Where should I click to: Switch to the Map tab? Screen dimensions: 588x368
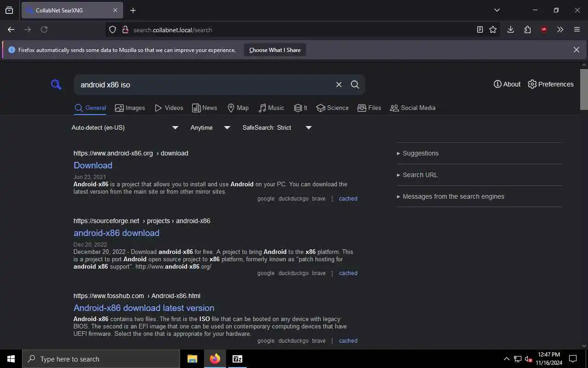tap(238, 108)
